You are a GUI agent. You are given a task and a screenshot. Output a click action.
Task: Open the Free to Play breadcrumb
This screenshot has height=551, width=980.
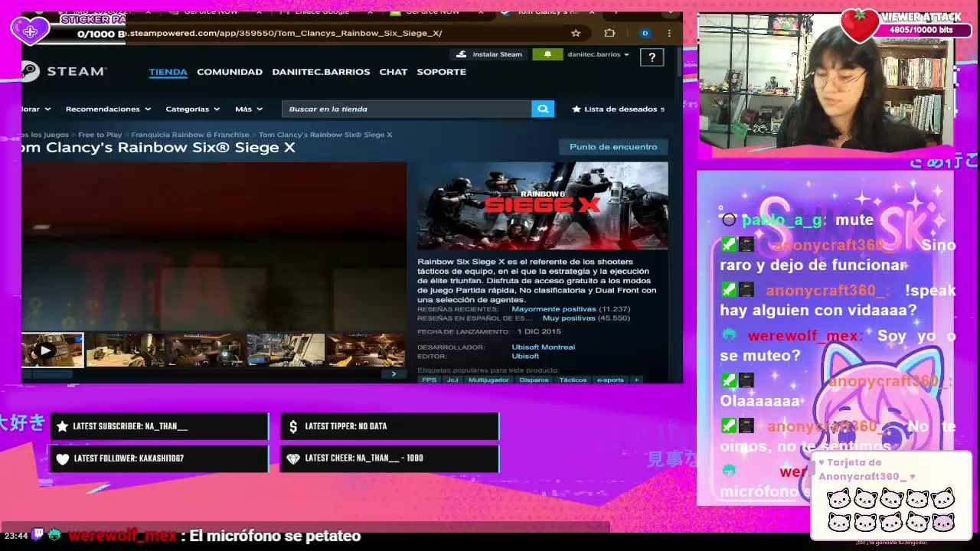[x=100, y=135]
